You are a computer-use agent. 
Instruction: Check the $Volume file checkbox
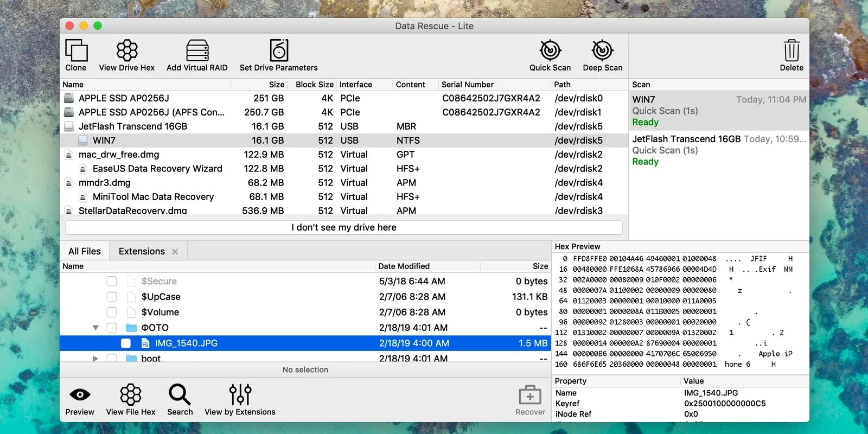tap(112, 312)
